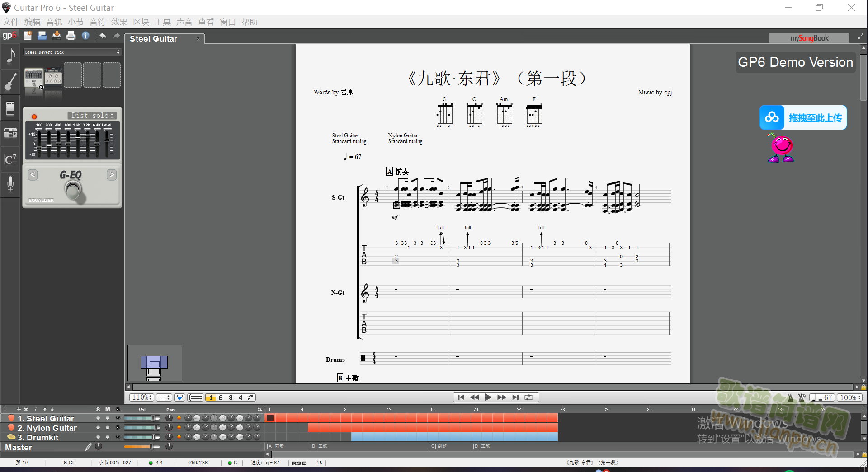Toggle the metronome icon
Viewport: 868px width, 472px height.
[790, 397]
